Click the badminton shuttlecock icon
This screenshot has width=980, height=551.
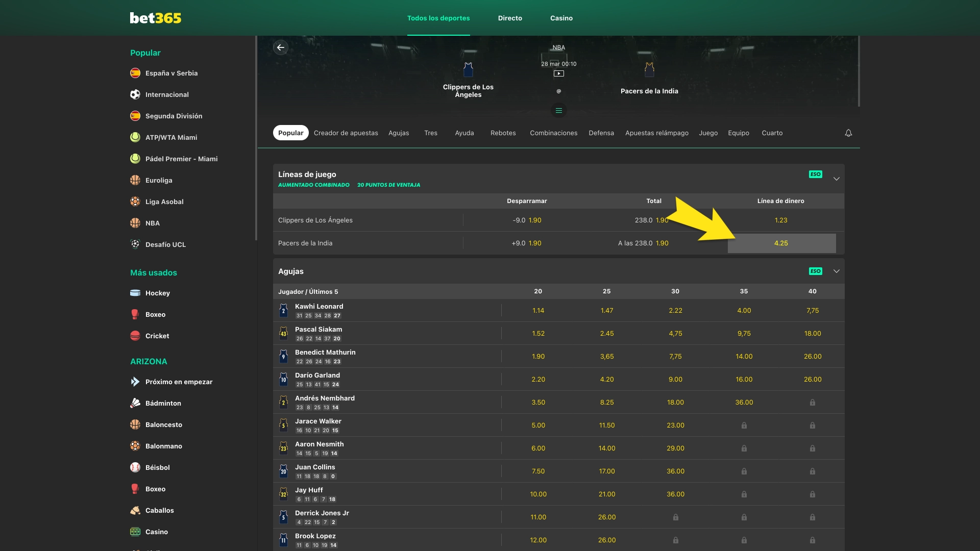pos(135,403)
